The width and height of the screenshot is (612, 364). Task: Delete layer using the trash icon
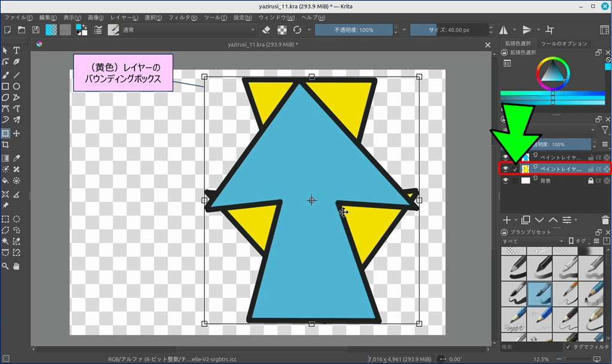(x=606, y=220)
